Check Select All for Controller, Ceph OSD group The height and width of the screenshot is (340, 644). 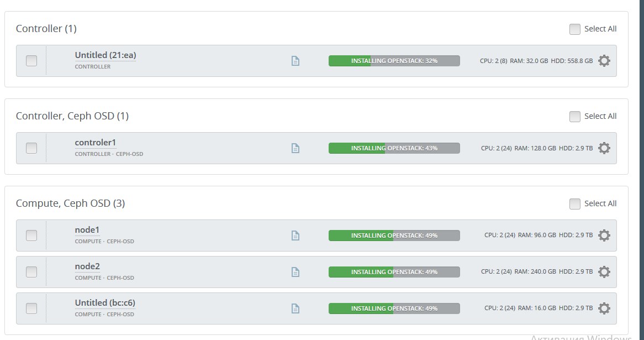[575, 117]
